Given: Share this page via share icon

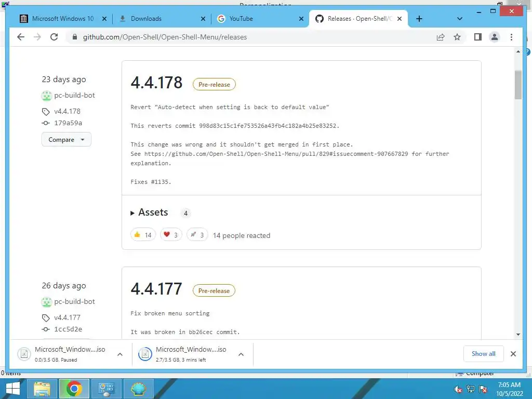Looking at the screenshot, I should [x=441, y=37].
